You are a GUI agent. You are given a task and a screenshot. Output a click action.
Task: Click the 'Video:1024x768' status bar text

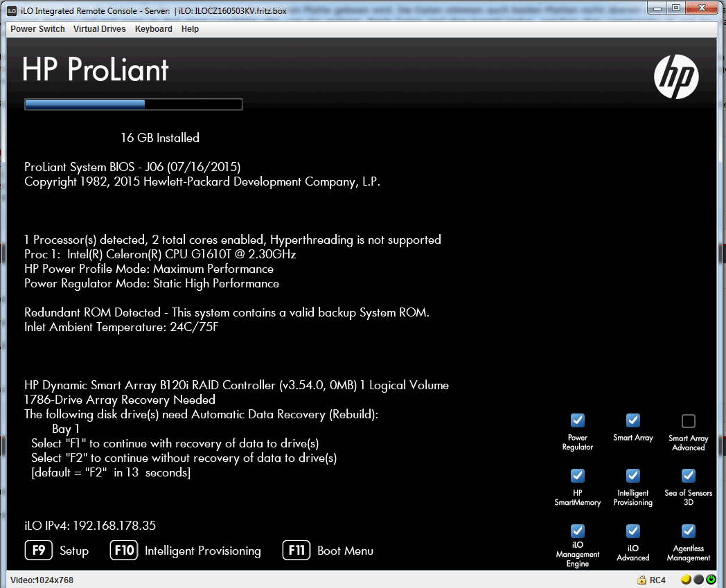tap(42, 580)
